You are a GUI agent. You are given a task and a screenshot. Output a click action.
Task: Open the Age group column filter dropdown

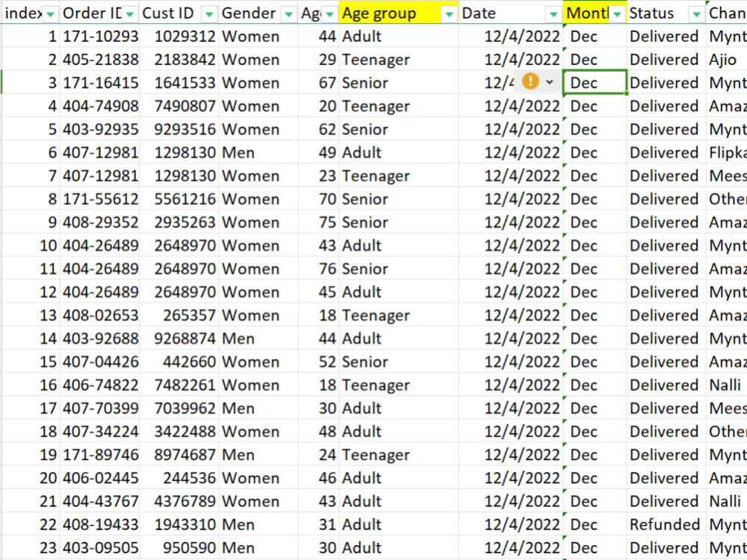pos(449,15)
